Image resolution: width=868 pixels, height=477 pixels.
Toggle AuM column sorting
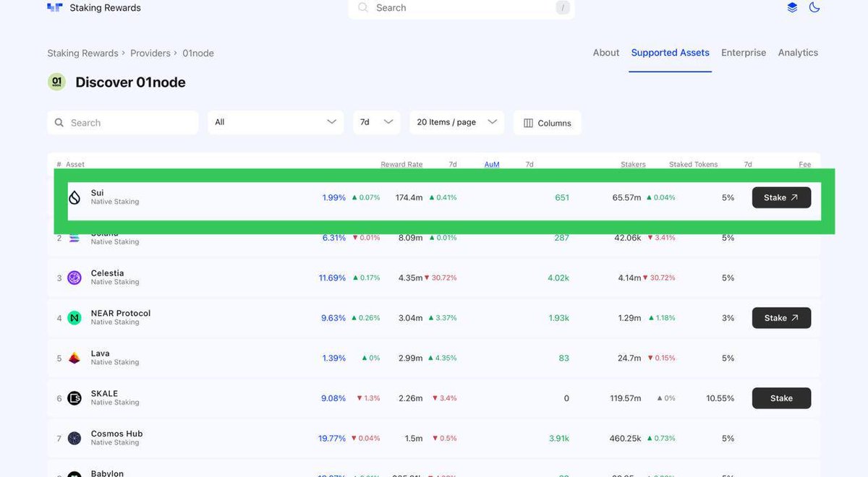pyautogui.click(x=491, y=164)
